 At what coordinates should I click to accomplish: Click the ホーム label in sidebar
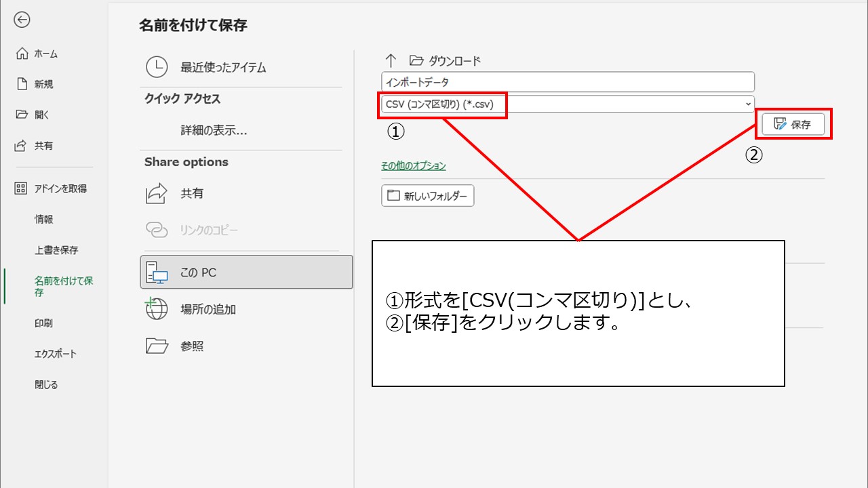[x=46, y=54]
